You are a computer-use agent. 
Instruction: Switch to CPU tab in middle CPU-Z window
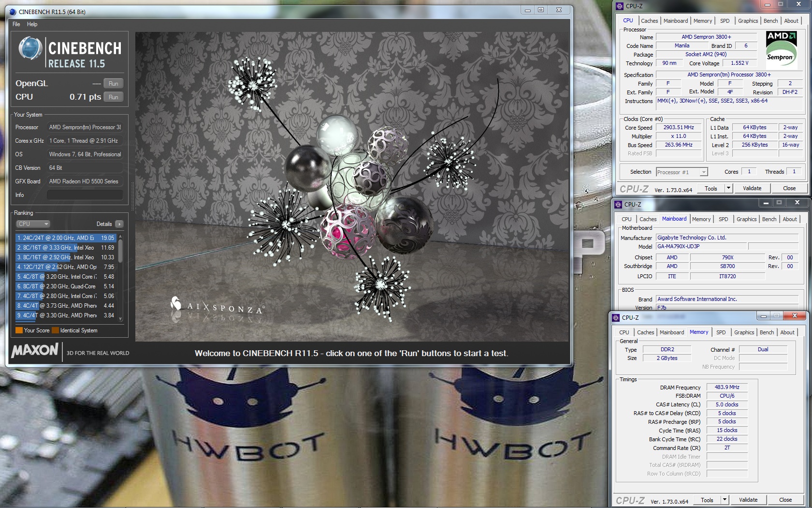click(626, 219)
